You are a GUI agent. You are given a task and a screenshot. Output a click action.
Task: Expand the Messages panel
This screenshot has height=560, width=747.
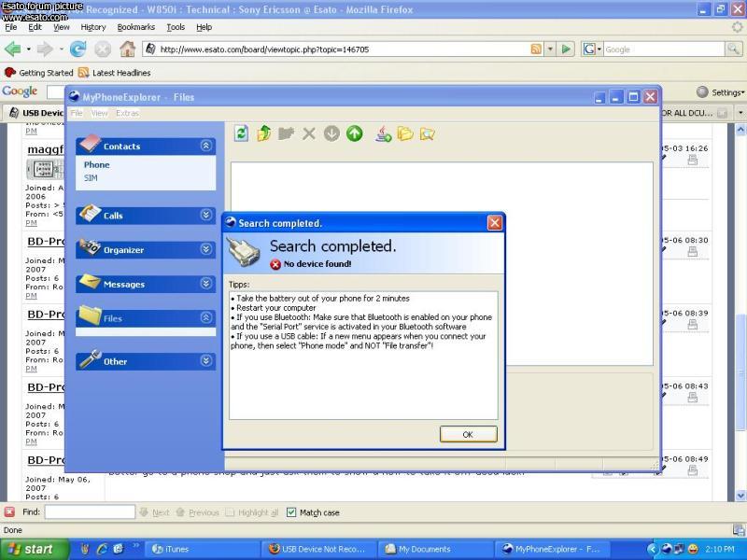tap(205, 284)
